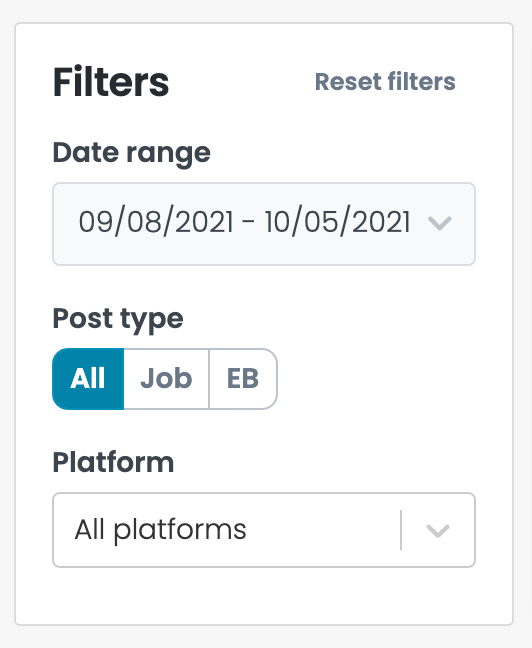This screenshot has height=648, width=532.
Task: Click the Platform dropdown chevron icon
Action: tap(438, 531)
